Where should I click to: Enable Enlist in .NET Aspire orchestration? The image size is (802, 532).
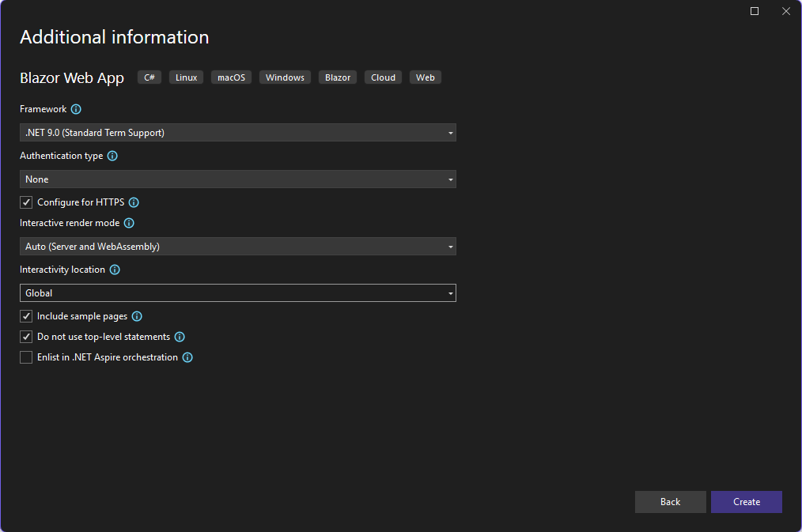point(26,357)
